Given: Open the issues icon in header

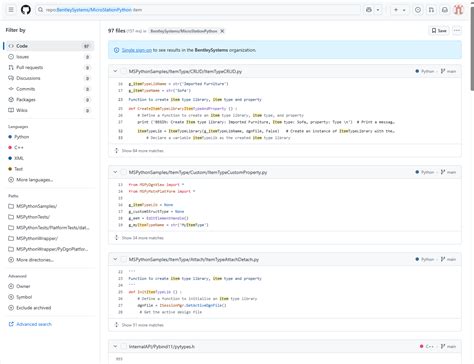Looking at the screenshot, I should (x=418, y=10).
